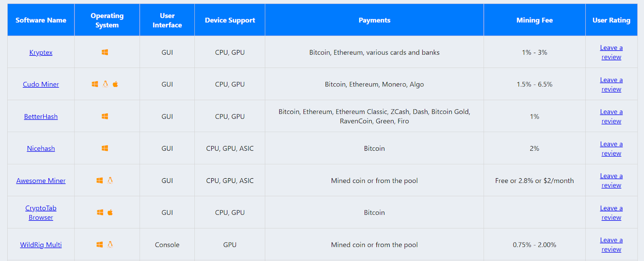Click the Apple icon in Cudo Miner row

click(x=116, y=84)
